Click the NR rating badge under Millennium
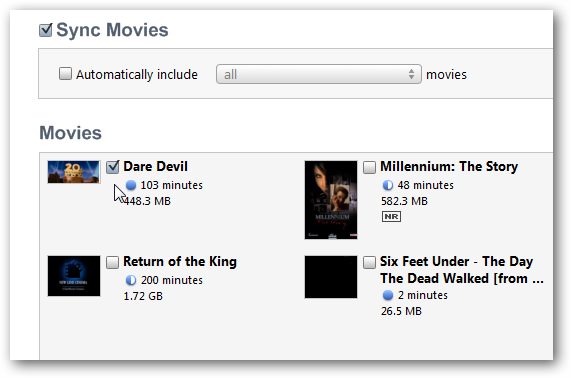The width and height of the screenshot is (571, 378). [x=391, y=217]
